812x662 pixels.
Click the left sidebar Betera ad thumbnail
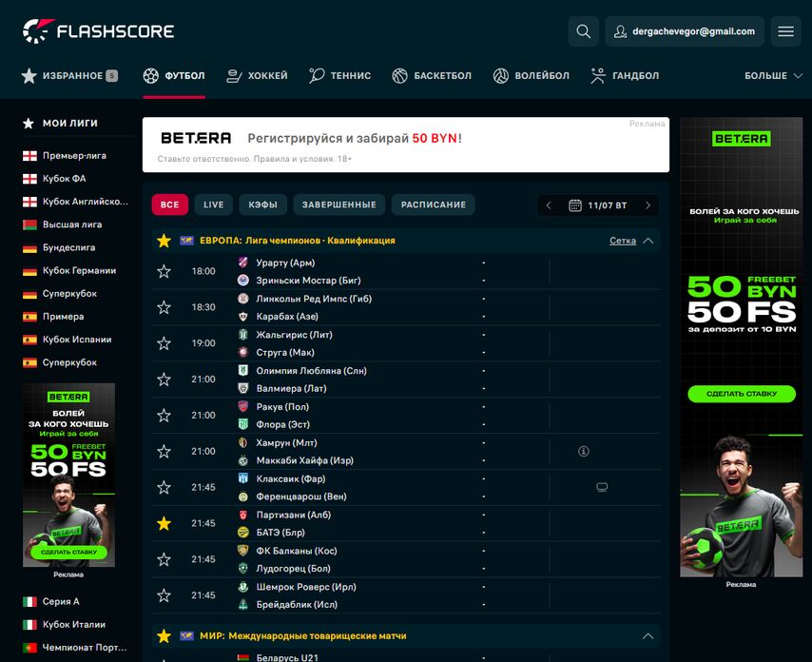(x=68, y=475)
